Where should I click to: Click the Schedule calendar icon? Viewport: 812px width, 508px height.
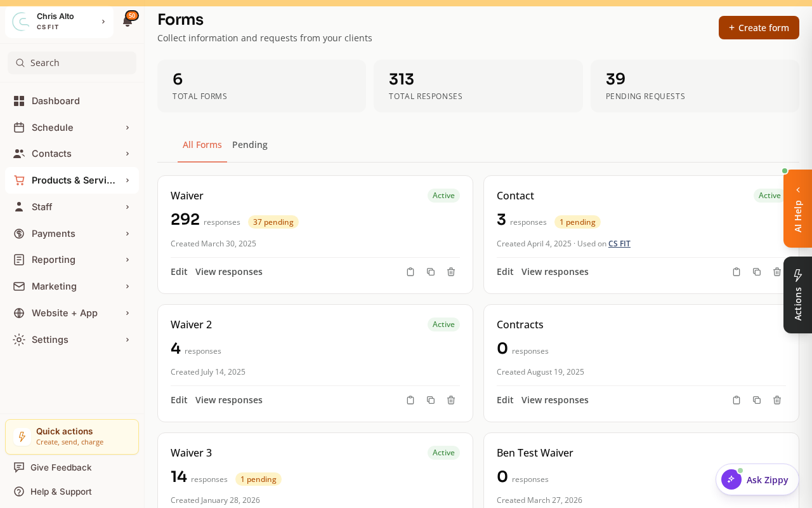tap(19, 128)
